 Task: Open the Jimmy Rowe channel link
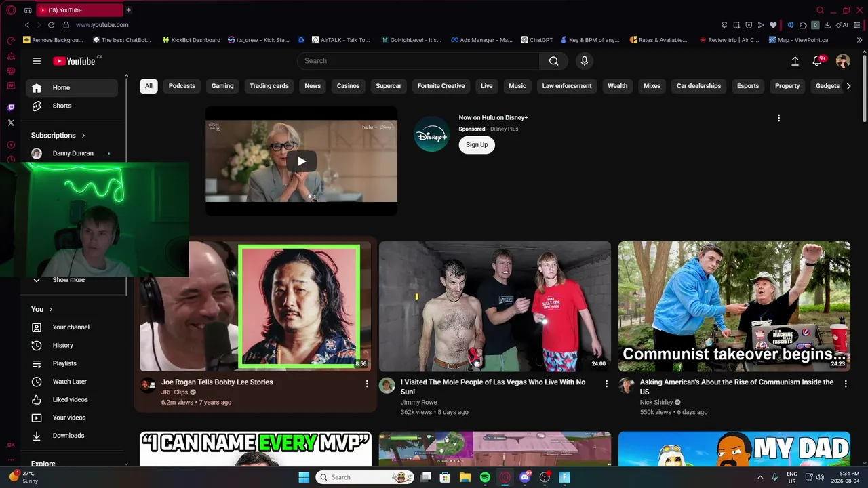[419, 403]
